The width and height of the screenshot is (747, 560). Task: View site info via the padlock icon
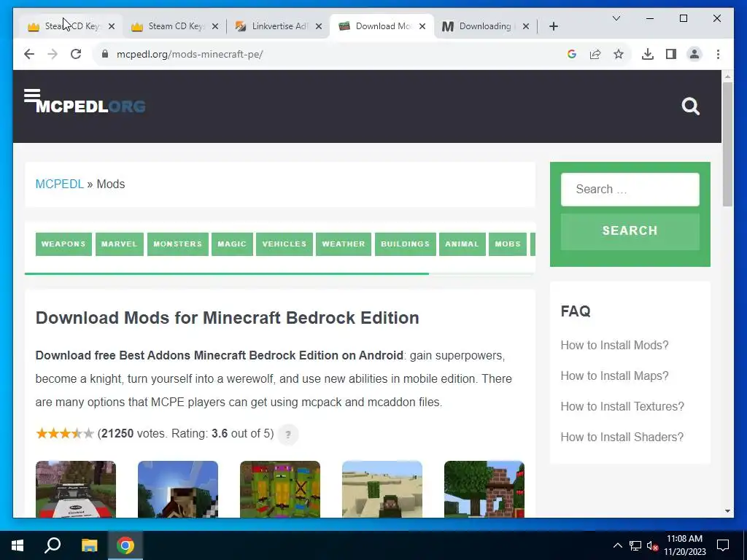pos(105,54)
